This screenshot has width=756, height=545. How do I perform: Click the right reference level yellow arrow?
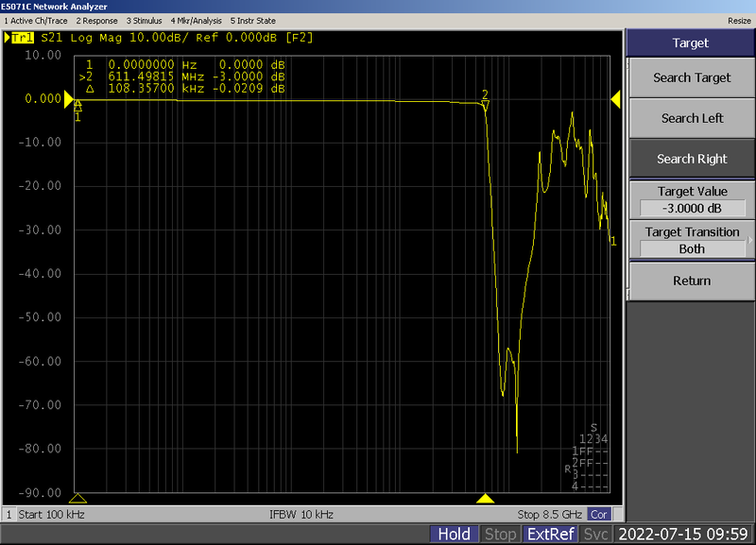click(616, 99)
